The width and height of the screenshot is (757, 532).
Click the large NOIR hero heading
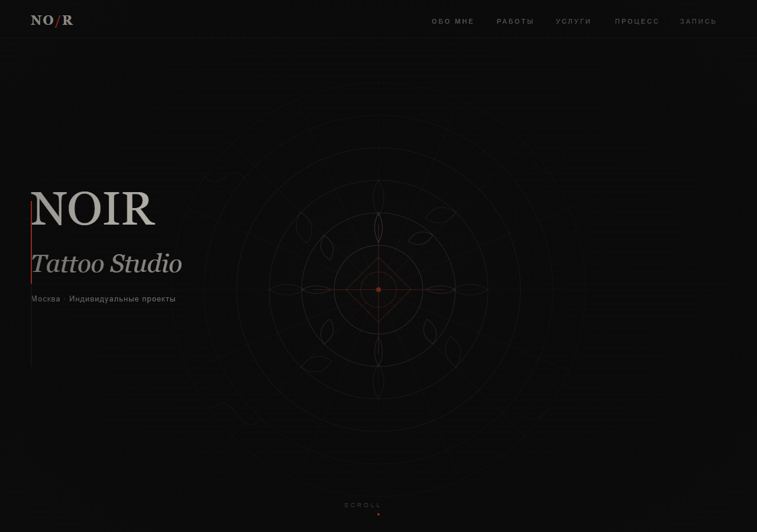(93, 209)
